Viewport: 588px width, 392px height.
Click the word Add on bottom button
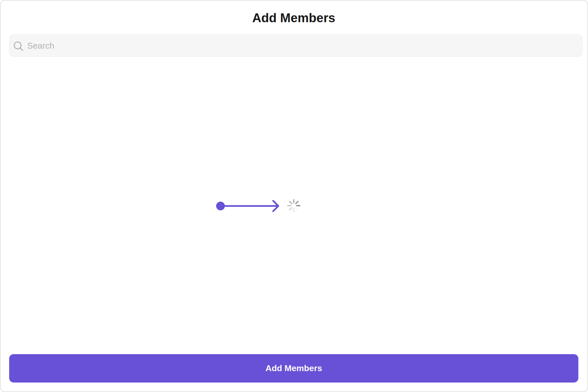click(x=274, y=368)
